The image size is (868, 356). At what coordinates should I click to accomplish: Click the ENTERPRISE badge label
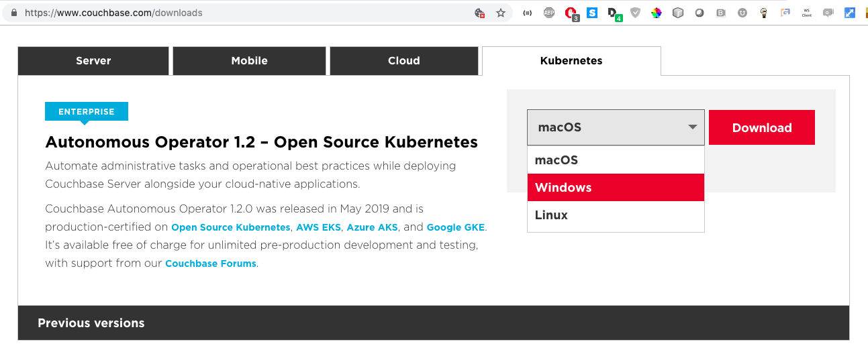coord(87,112)
